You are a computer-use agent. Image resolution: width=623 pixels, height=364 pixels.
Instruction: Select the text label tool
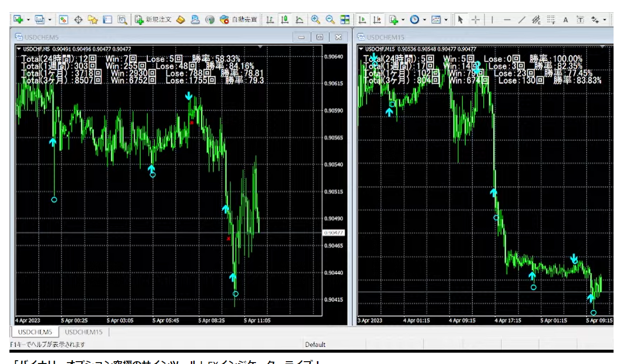click(580, 20)
